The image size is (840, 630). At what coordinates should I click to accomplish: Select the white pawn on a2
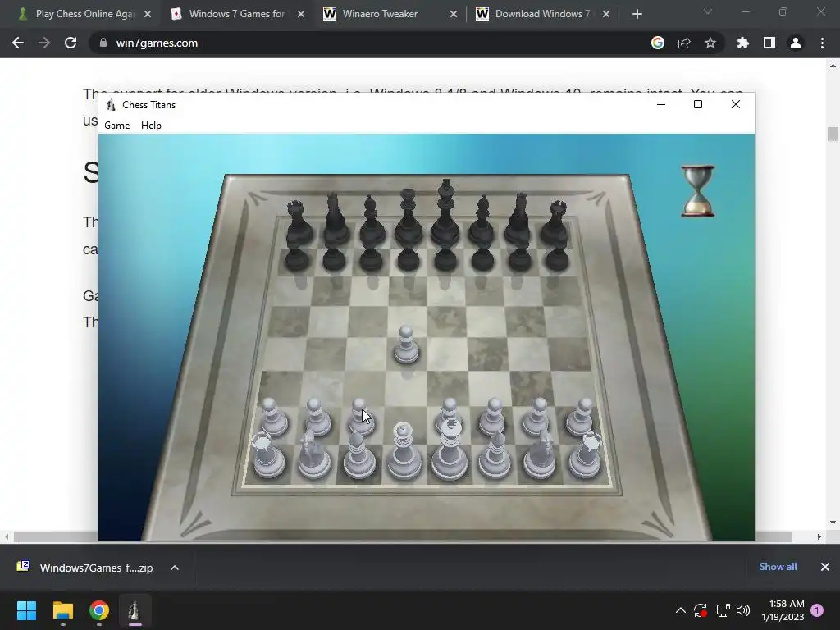coord(273,418)
